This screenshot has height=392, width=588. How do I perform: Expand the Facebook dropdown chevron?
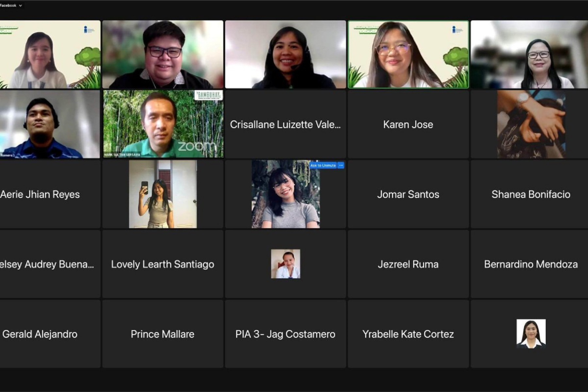click(20, 6)
